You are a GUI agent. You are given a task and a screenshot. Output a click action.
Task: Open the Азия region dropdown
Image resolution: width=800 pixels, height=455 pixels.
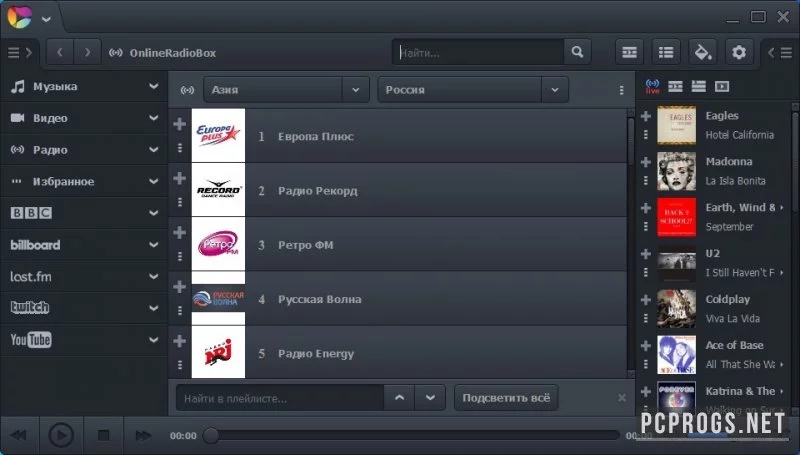286,90
